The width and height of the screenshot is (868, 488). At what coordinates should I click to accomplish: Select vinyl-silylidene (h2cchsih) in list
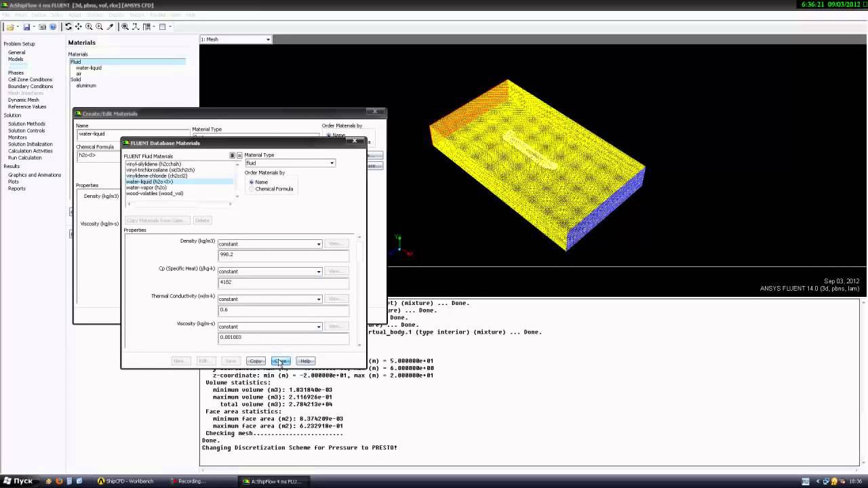point(153,164)
